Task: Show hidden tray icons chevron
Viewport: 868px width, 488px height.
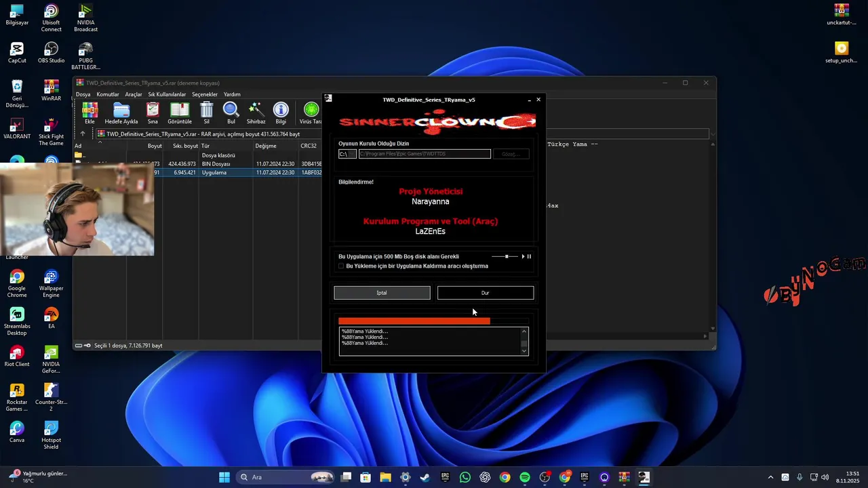Action: click(770, 477)
